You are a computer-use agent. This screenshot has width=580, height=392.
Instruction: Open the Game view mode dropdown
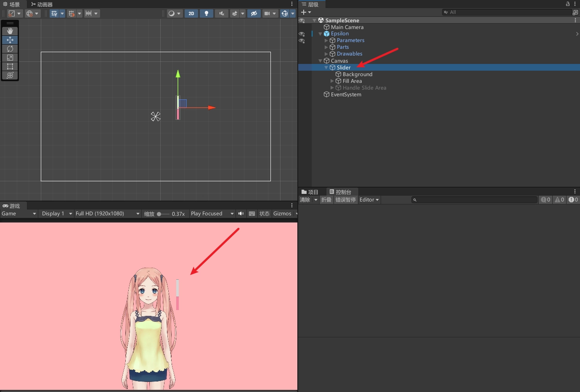(x=19, y=214)
